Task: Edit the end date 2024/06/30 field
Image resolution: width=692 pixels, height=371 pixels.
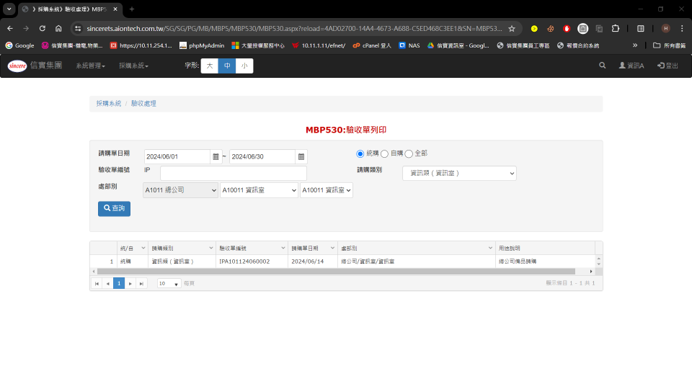Action: coord(262,157)
